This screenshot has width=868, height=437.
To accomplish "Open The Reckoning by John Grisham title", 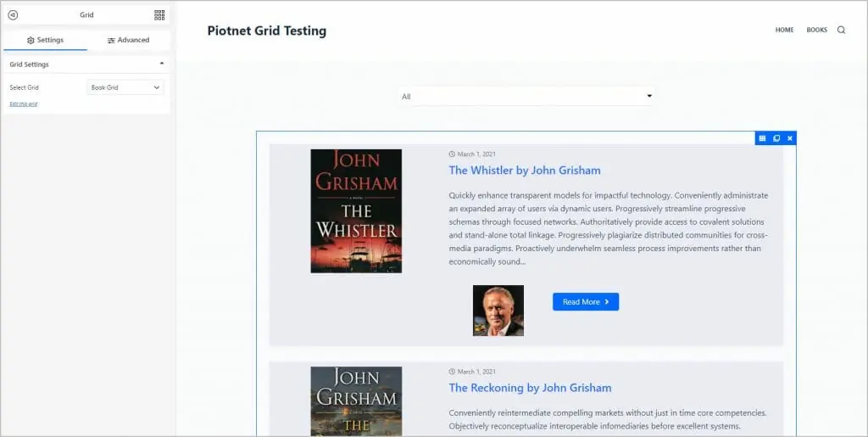I will (x=531, y=388).
